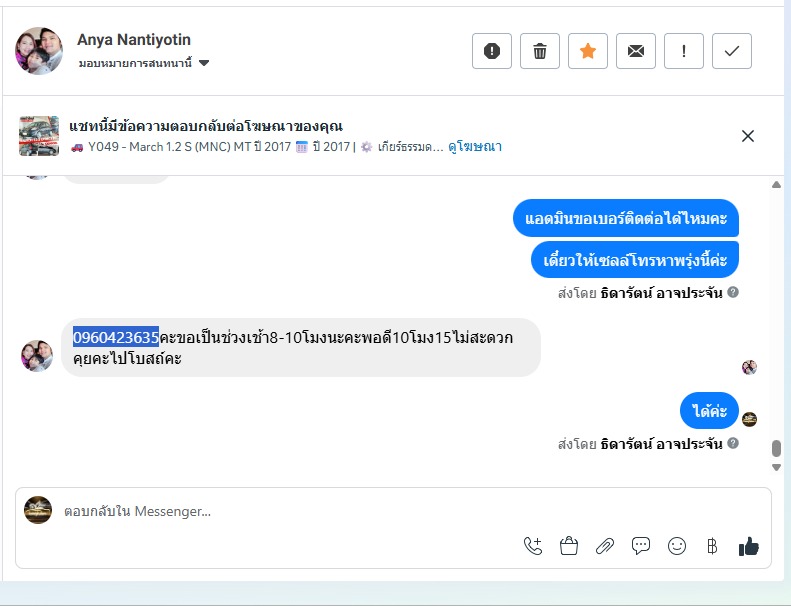Screen dimensions: 791x606
Task: Toggle the orange star follow-up marker
Action: [588, 51]
